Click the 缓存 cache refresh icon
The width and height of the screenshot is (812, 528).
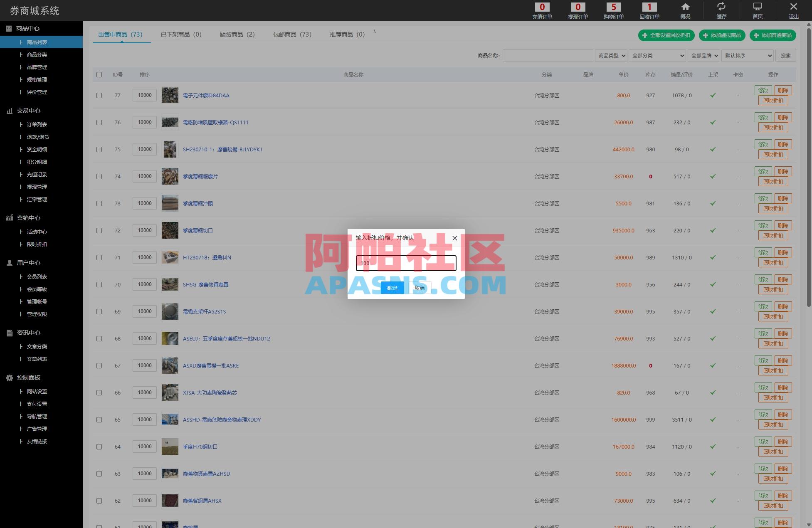721,10
